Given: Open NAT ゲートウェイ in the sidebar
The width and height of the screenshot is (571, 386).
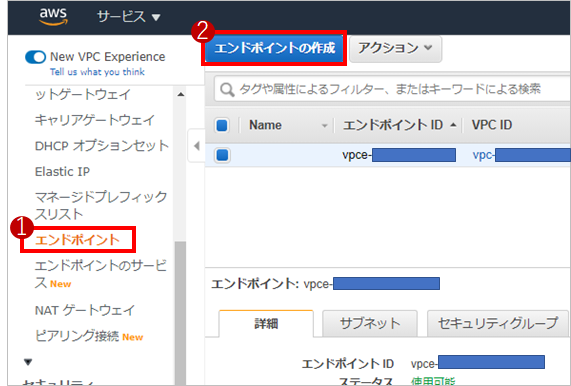Looking at the screenshot, I should pos(85,311).
